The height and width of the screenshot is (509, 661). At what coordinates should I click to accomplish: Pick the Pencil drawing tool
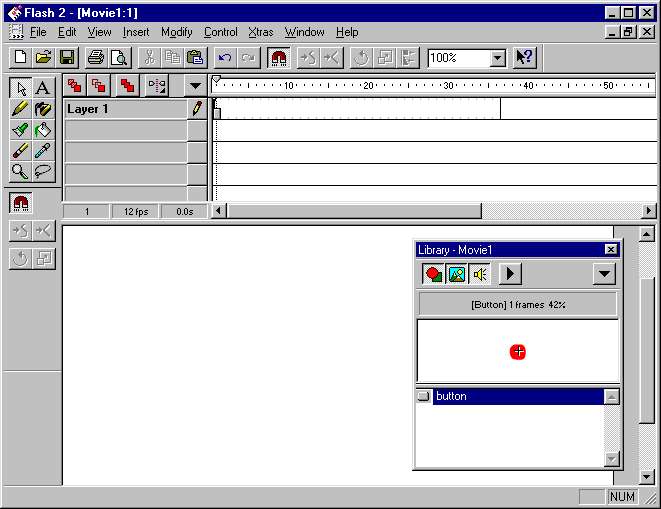pyautogui.click(x=20, y=109)
